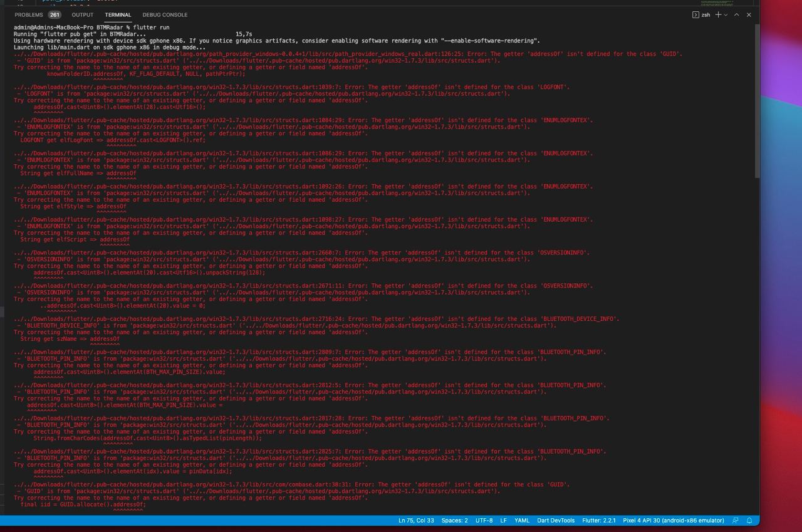Open notifications bell in status bar
This screenshot has height=532, width=802.
pyautogui.click(x=749, y=520)
